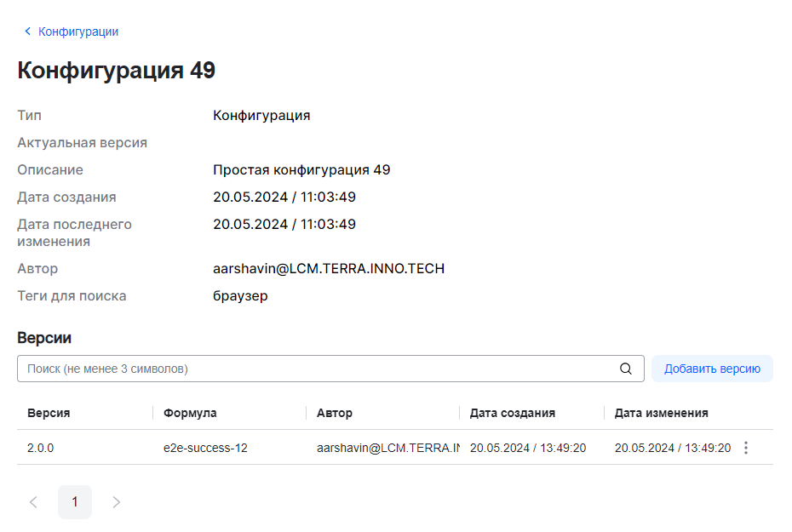Click the back chevron next to Конфигурации

click(27, 31)
